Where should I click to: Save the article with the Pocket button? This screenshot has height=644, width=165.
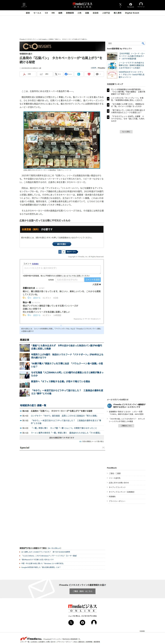pyautogui.click(x=89, y=74)
